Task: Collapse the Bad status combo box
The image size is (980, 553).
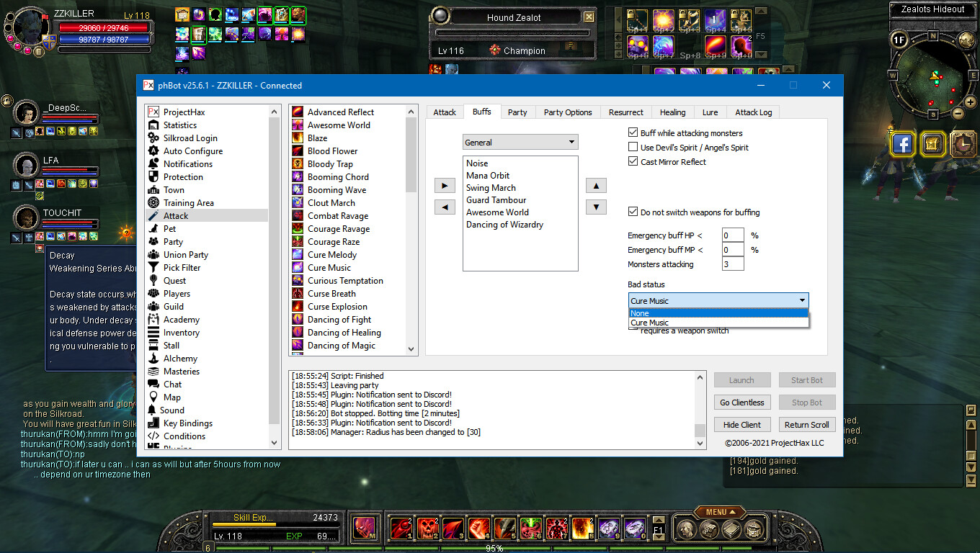Action: [x=801, y=301]
